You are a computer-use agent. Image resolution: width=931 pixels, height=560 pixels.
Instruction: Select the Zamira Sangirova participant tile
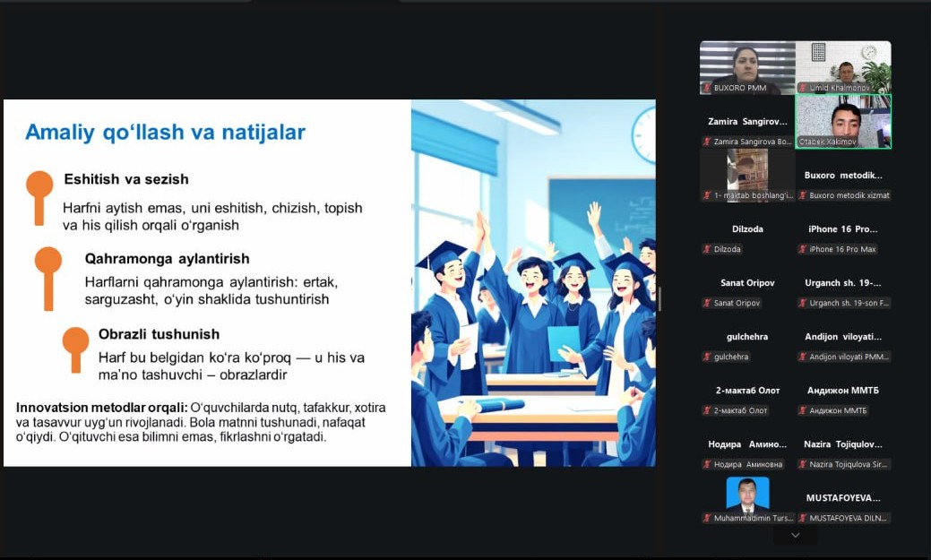point(746,122)
